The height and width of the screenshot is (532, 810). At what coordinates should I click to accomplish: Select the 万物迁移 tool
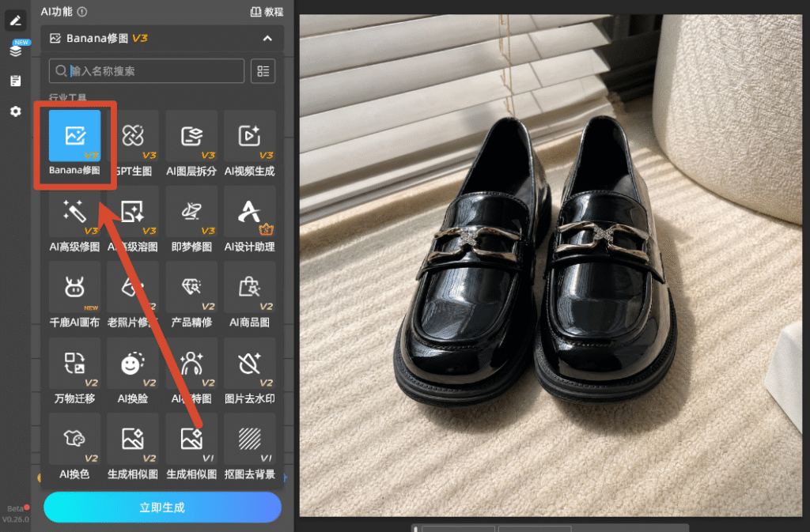(74, 363)
